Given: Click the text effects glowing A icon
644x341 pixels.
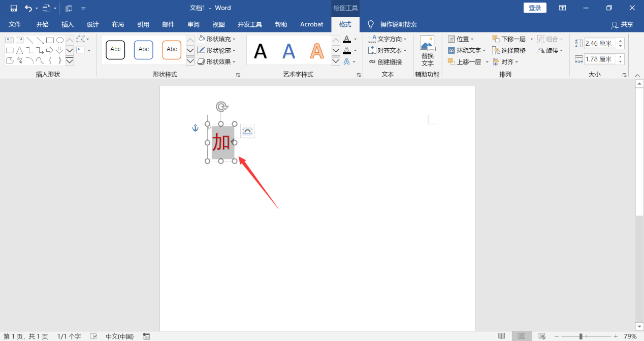Looking at the screenshot, I should click(x=347, y=61).
